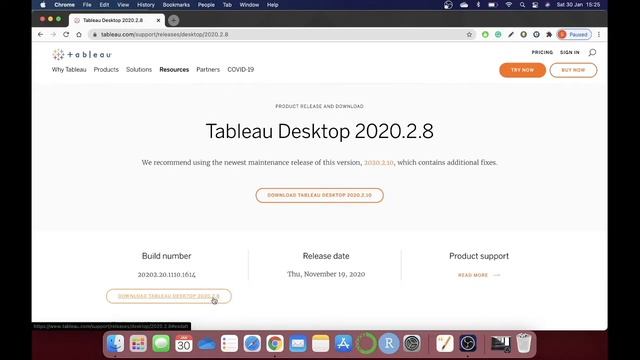
Task: Open the History menu in menu bar
Action: (x=146, y=5)
